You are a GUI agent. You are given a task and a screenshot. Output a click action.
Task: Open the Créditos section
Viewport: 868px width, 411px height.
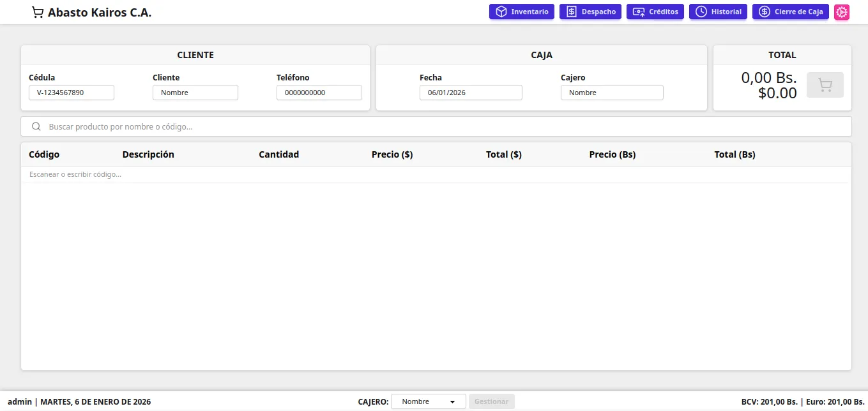[655, 12]
